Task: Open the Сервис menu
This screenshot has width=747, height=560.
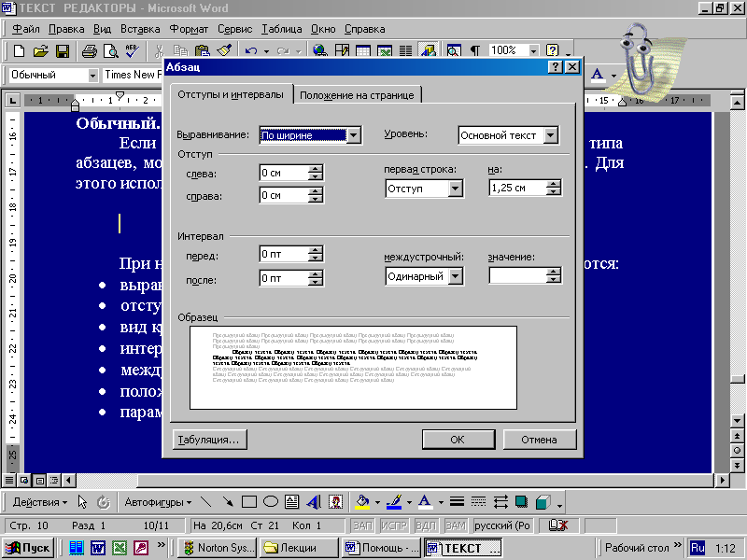Action: [235, 29]
